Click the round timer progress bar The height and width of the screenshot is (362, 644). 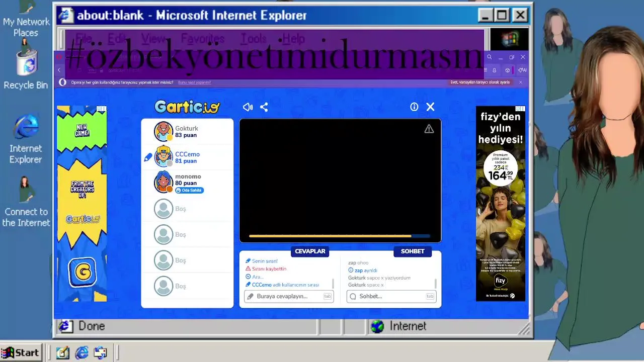pyautogui.click(x=340, y=236)
